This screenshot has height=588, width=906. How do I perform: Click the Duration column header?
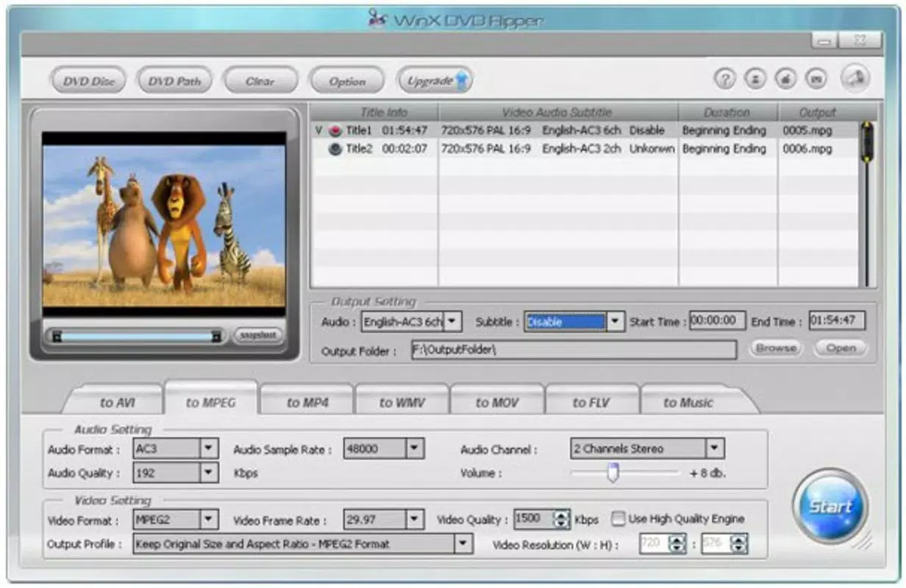[x=728, y=112]
